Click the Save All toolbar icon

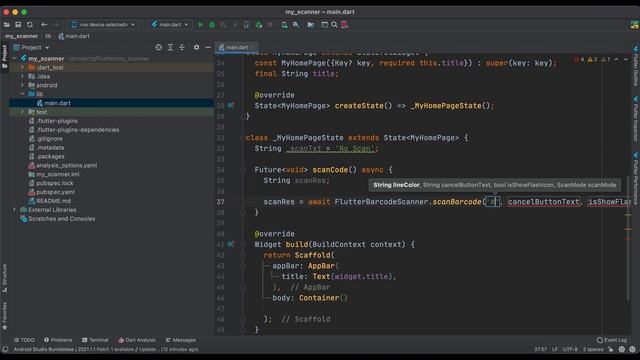coord(18,24)
